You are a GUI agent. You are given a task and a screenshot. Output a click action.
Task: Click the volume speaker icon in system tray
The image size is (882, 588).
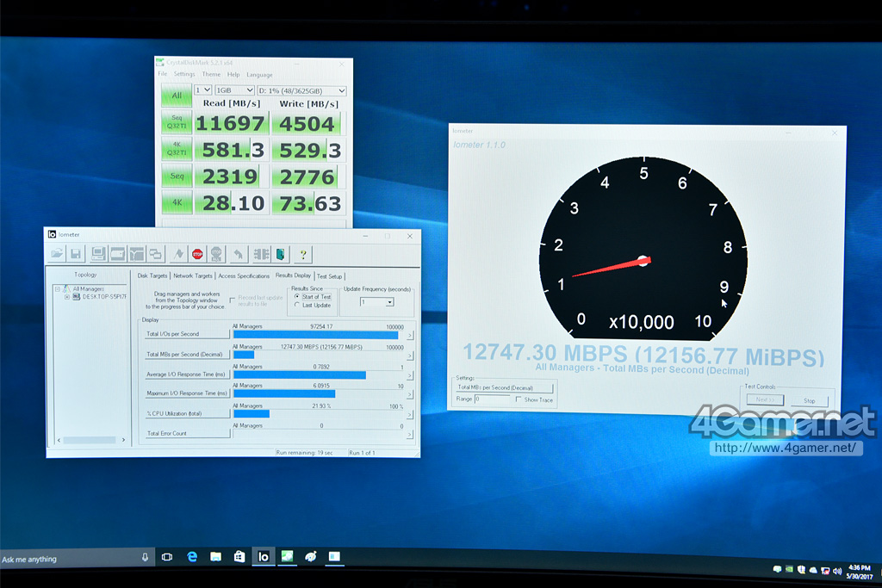pos(836,571)
